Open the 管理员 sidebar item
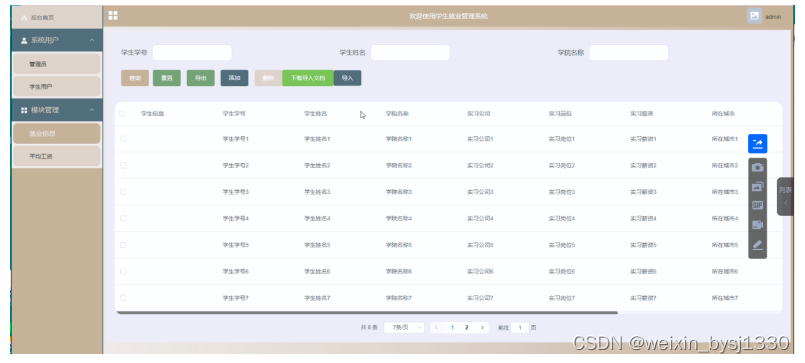Viewport: 805px width, 363px height. point(56,64)
